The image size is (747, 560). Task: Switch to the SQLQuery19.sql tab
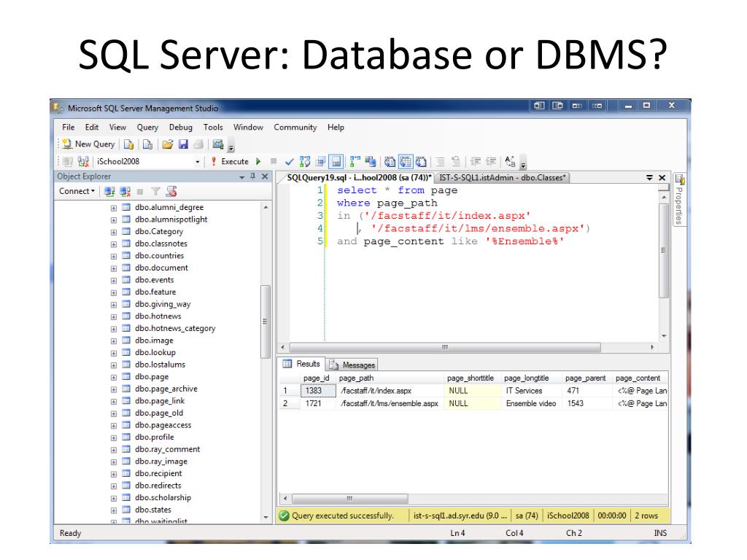tap(359, 178)
